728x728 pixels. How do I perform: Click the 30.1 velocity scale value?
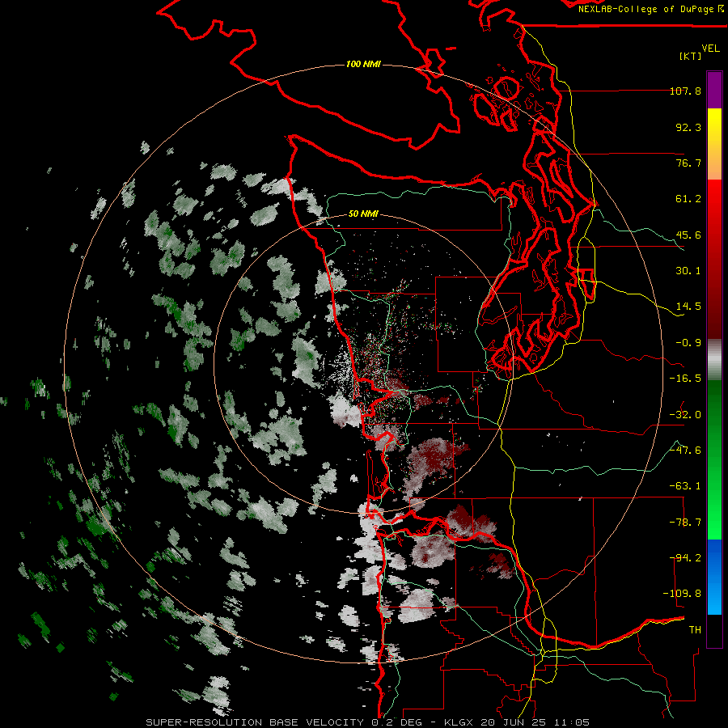[688, 271]
